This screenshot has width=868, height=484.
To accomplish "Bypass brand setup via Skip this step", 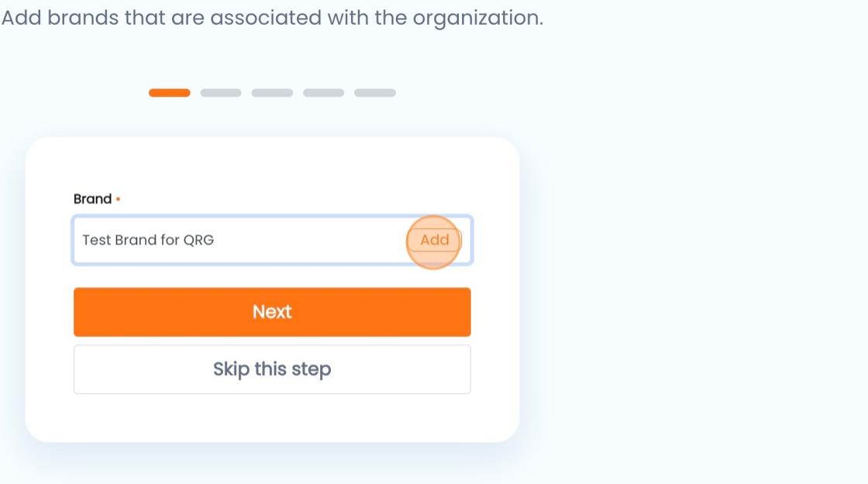I will click(272, 369).
